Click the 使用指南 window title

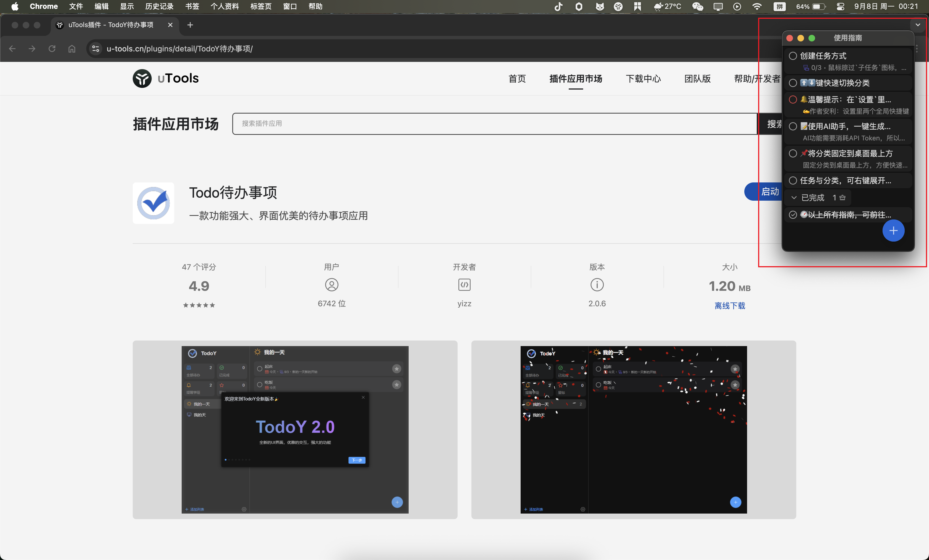click(847, 38)
